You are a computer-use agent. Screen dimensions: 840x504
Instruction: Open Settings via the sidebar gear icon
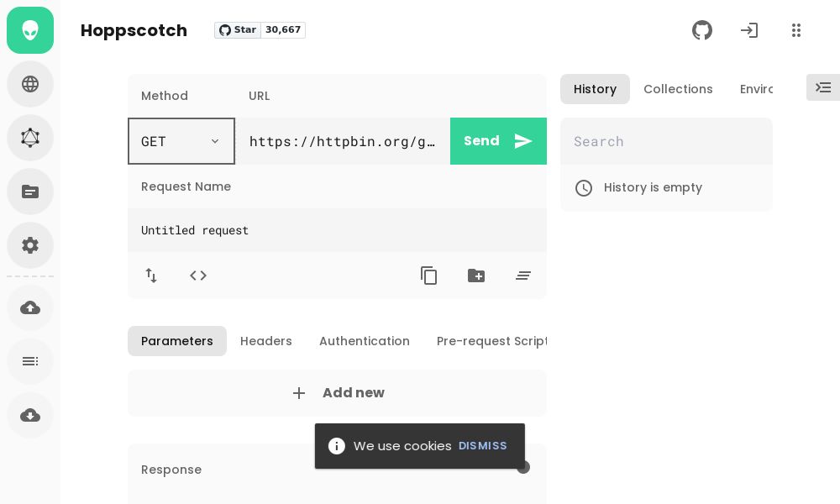(x=30, y=245)
